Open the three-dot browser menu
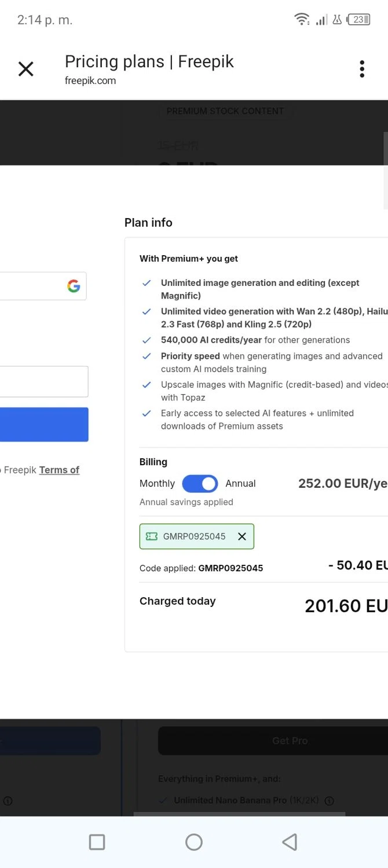The image size is (388, 868). 362,69
